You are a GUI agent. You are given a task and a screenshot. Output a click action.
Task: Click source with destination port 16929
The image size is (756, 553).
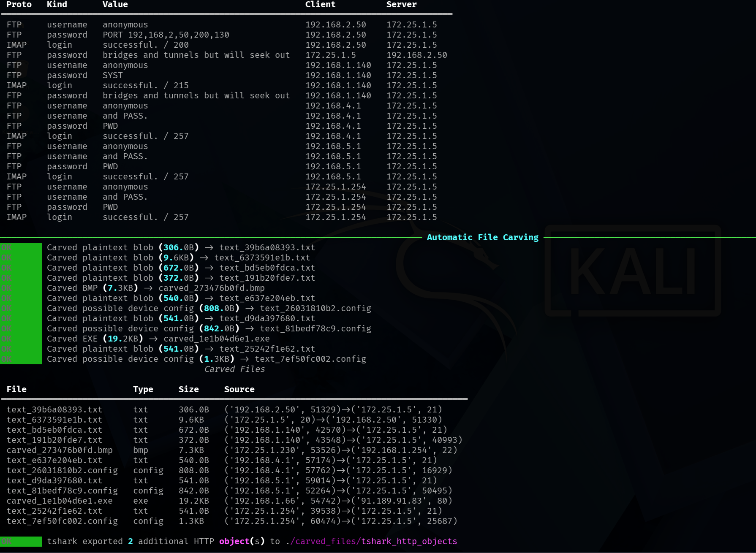pos(338,471)
